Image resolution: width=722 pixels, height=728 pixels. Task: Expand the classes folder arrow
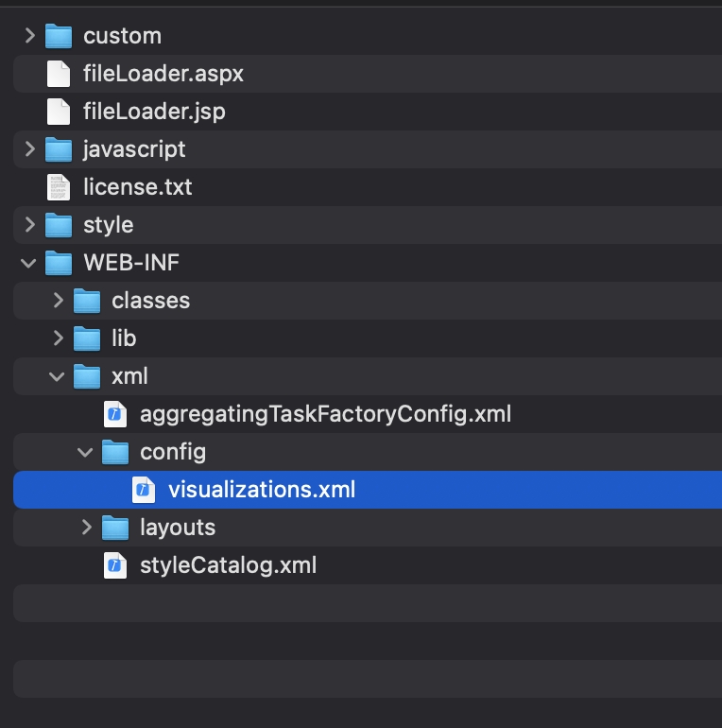[x=58, y=301]
